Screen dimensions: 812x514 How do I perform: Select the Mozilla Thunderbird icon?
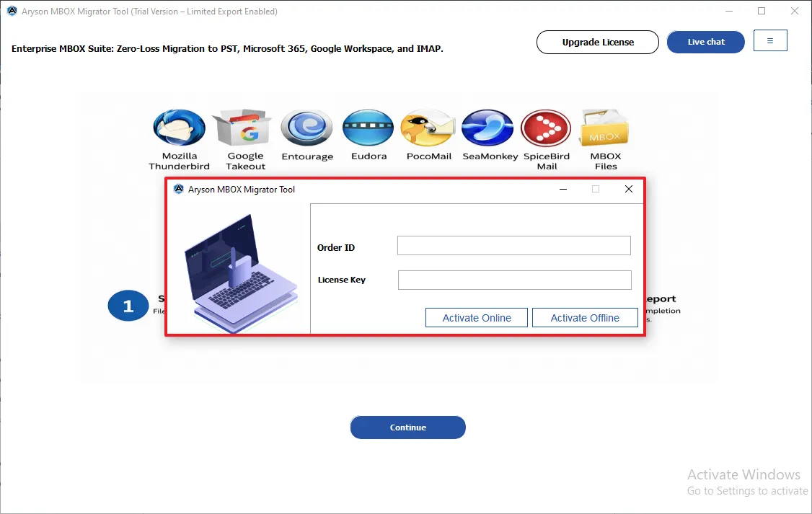(179, 128)
